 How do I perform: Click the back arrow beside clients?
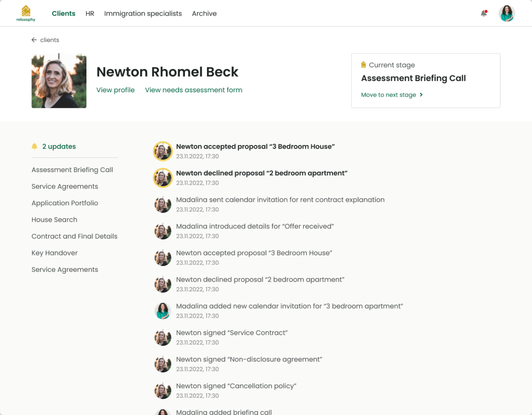coord(34,40)
